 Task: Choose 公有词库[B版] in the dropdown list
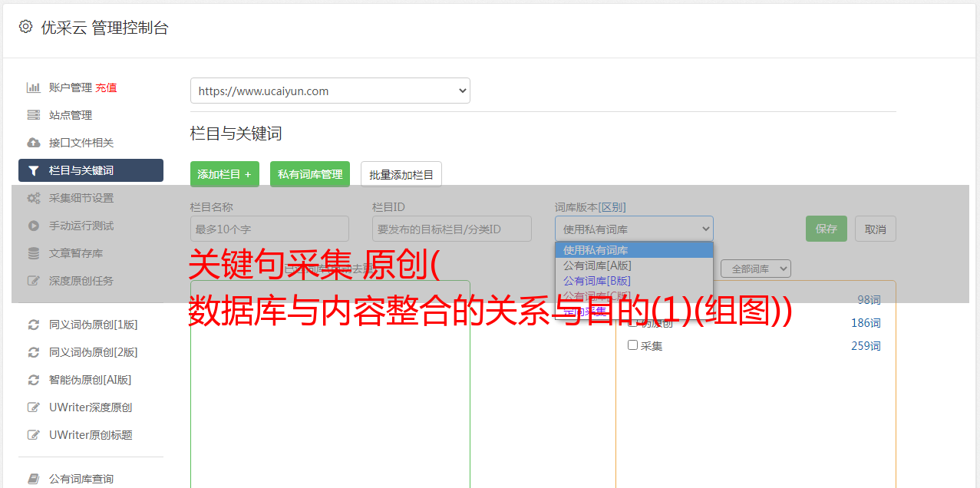634,281
